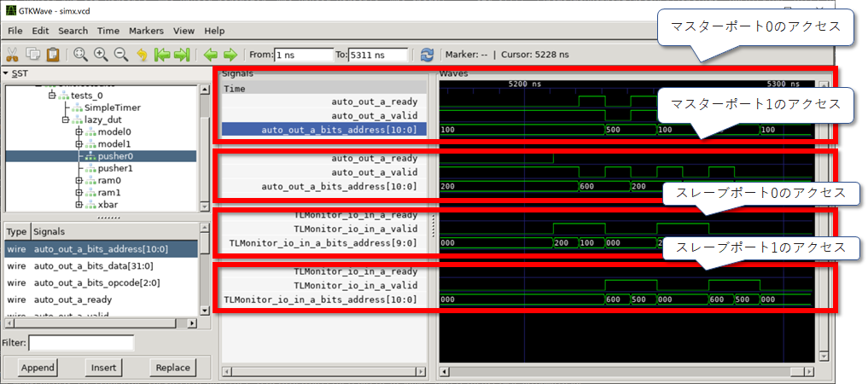Expand the ram0 tree node
The width and height of the screenshot is (868, 384).
point(79,180)
